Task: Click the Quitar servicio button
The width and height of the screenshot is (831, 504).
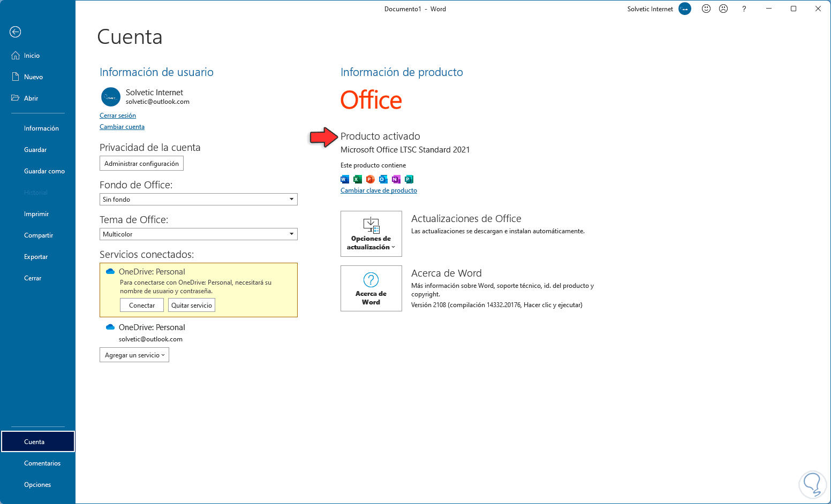Action: pos(192,306)
